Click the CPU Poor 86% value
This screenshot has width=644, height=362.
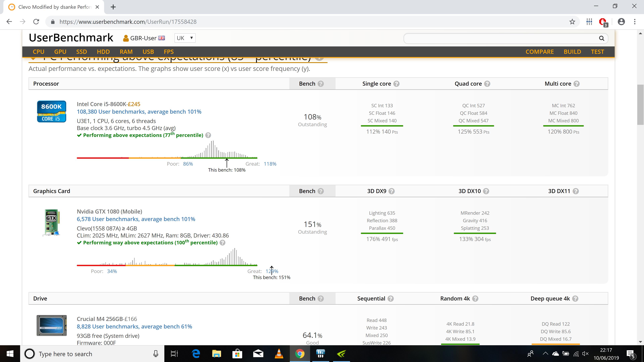pos(188,164)
